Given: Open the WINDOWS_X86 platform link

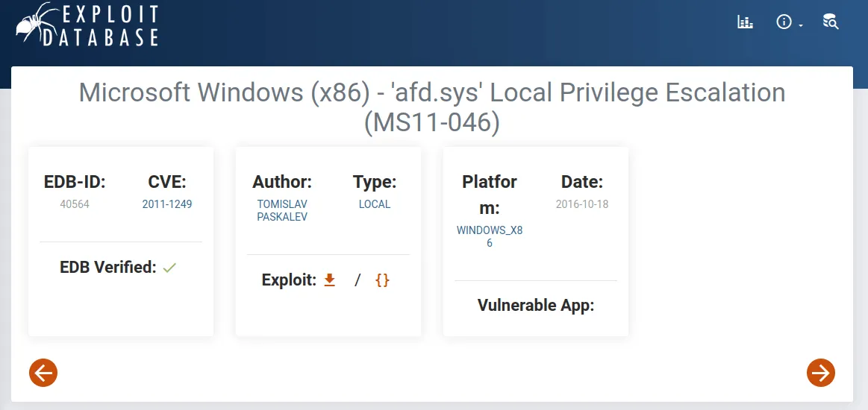Looking at the screenshot, I should coord(490,236).
